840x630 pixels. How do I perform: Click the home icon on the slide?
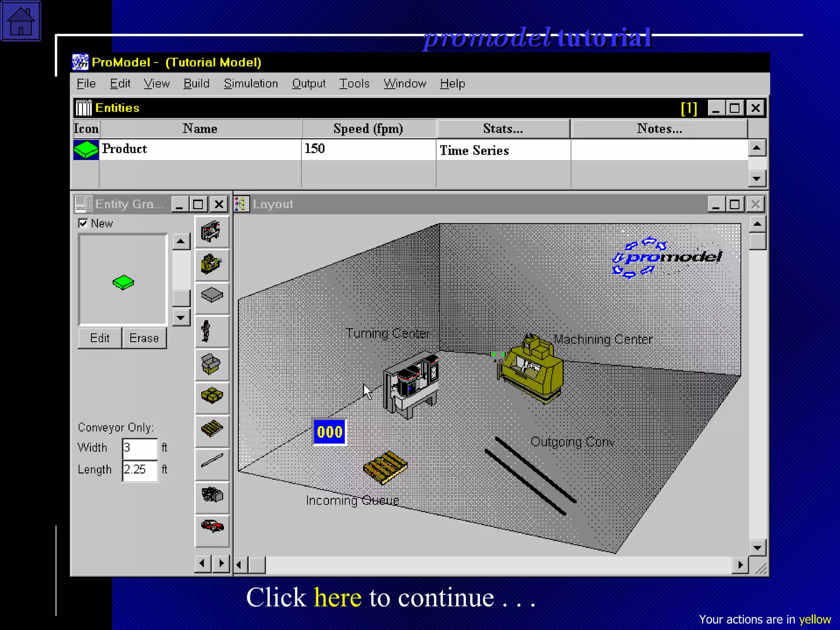[x=21, y=21]
